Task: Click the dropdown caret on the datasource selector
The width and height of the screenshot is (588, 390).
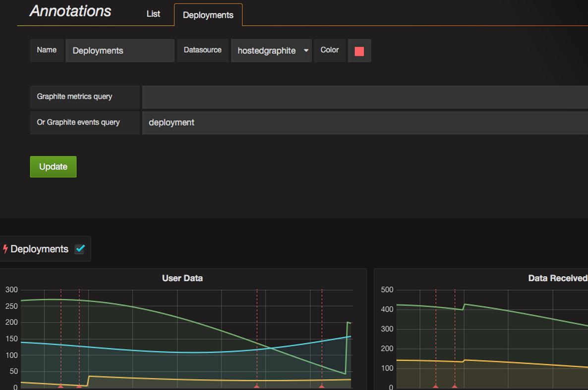Action: pyautogui.click(x=306, y=50)
